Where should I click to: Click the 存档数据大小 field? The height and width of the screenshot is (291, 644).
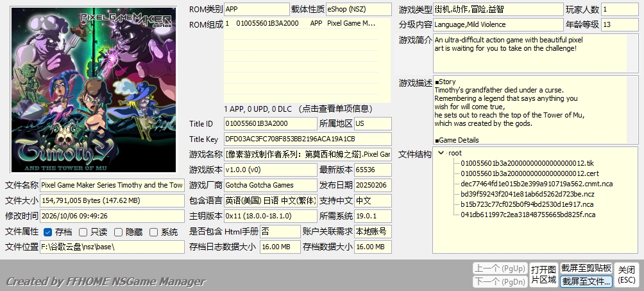click(x=373, y=247)
